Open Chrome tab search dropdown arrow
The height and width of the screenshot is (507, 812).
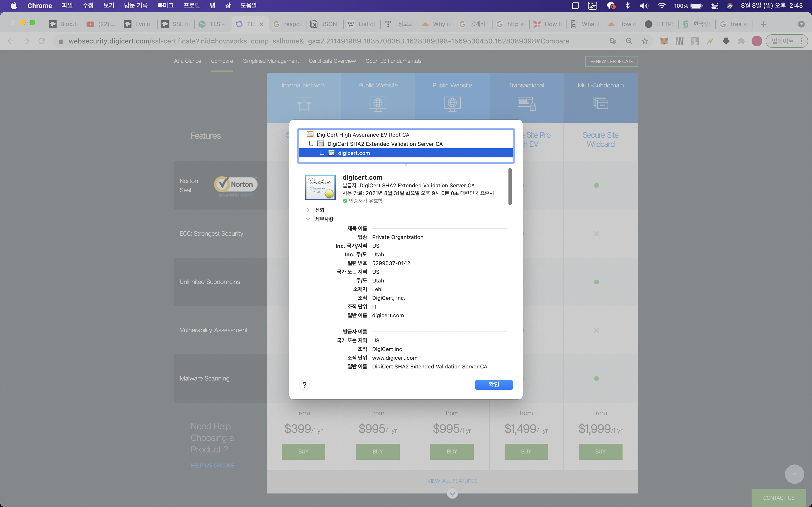[801, 24]
